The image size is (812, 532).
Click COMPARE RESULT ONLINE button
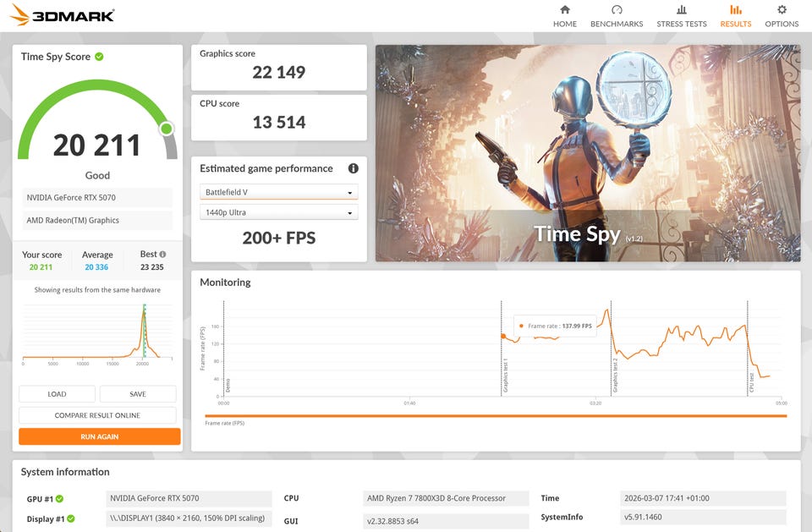[x=97, y=415]
